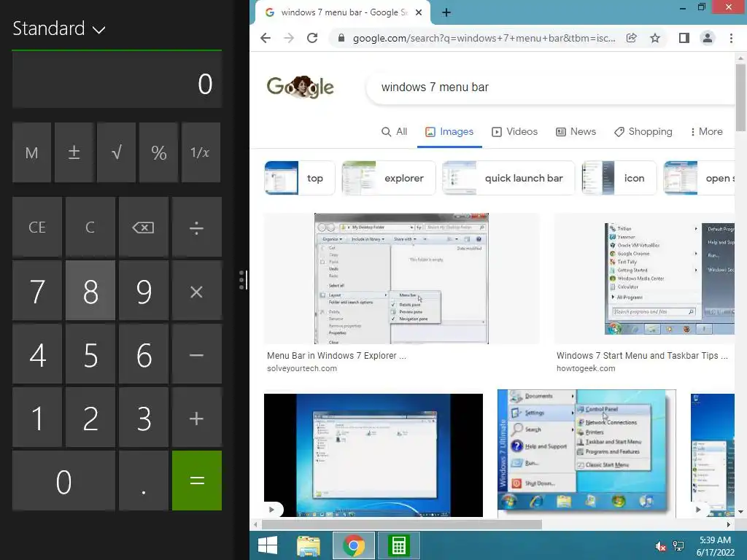Filter images by 'explorer' chip
Screen dimensions: 747x560
tap(389, 178)
